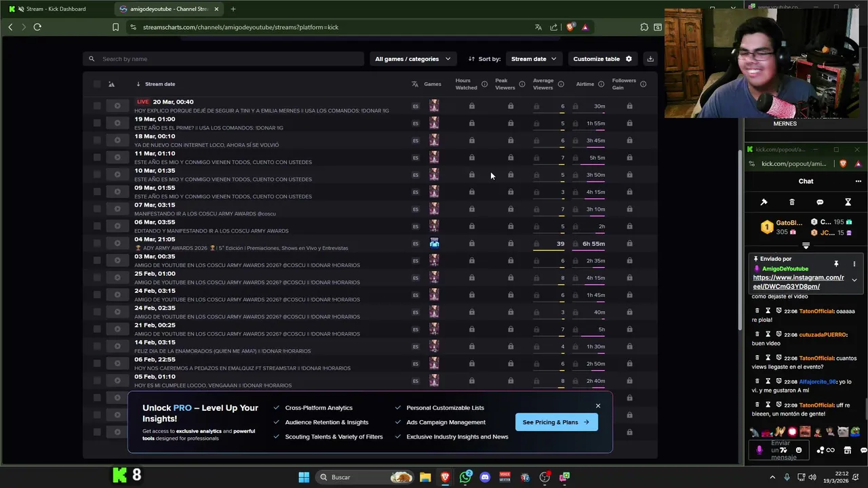Open Sort by Stream date dropdown
This screenshot has width=868, height=488.
534,59
